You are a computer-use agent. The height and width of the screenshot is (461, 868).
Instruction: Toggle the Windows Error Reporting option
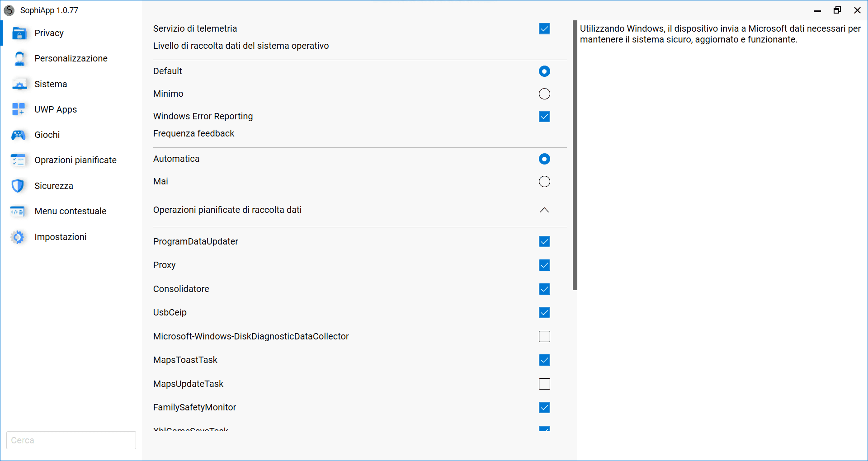(x=544, y=116)
